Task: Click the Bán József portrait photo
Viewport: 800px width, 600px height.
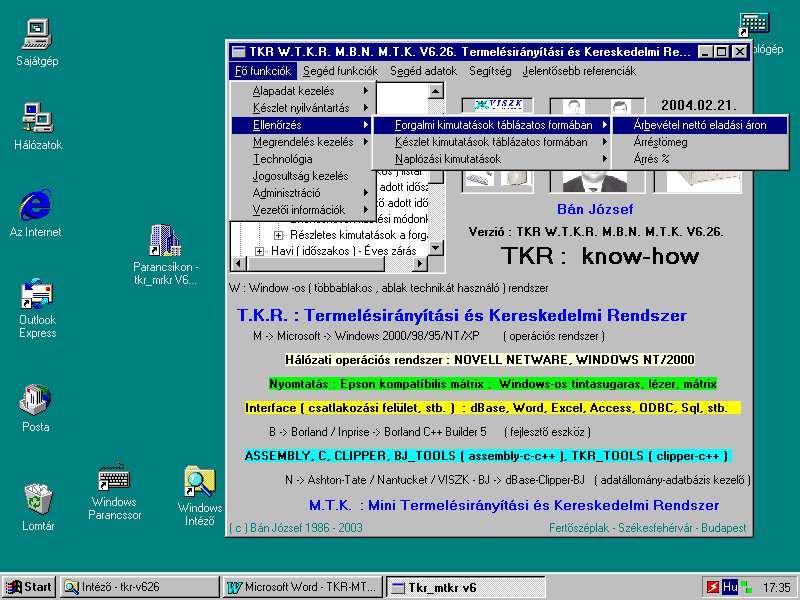Action: tap(595, 181)
